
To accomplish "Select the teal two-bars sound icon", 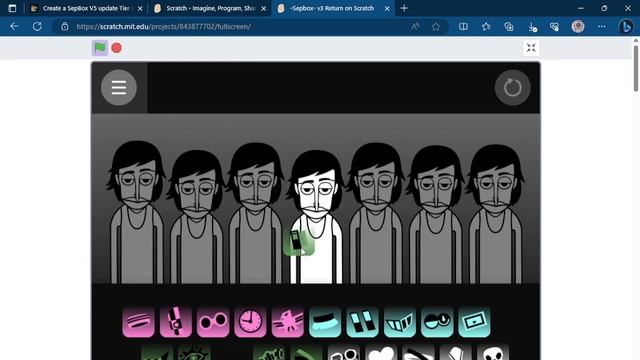I will (362, 322).
